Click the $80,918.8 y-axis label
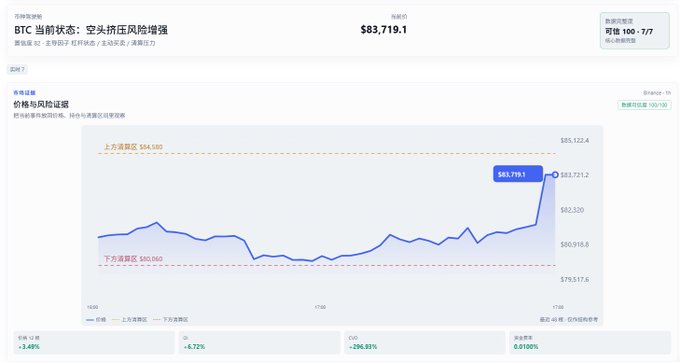This screenshot has height=362, width=680. click(x=575, y=245)
